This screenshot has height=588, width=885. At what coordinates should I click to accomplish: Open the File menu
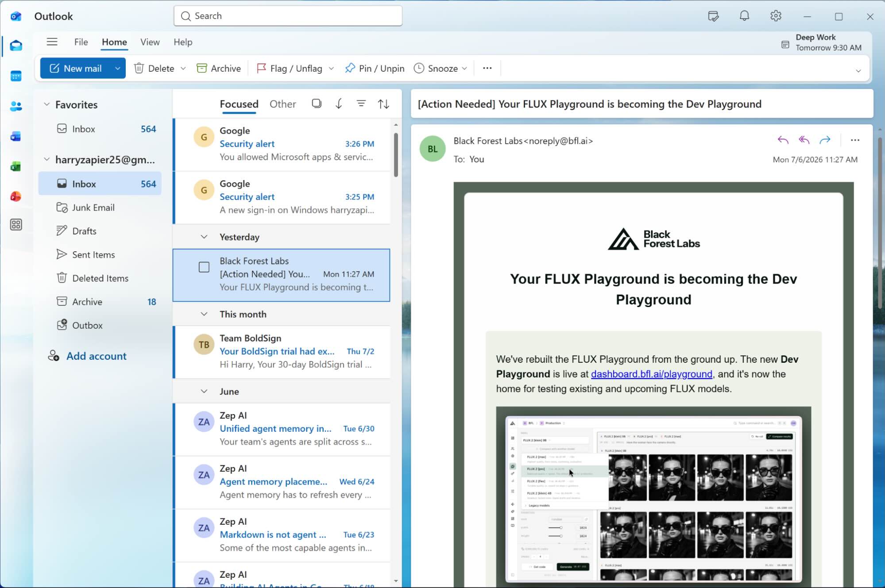click(81, 42)
